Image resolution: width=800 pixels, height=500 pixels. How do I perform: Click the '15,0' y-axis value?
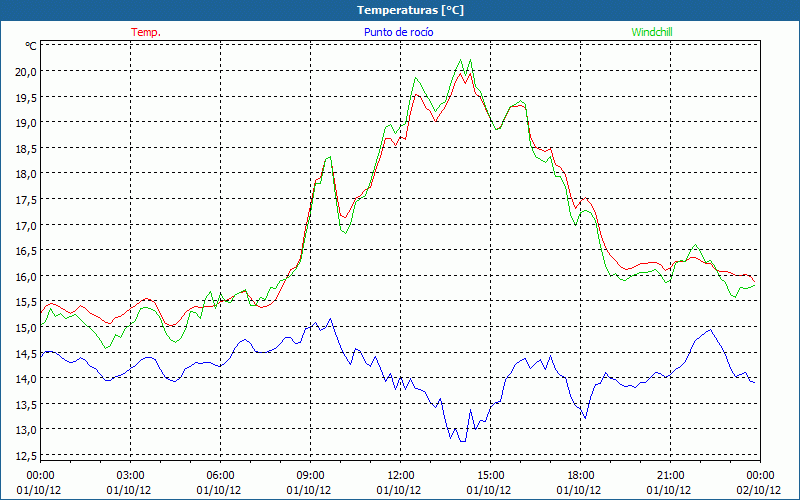[27, 328]
